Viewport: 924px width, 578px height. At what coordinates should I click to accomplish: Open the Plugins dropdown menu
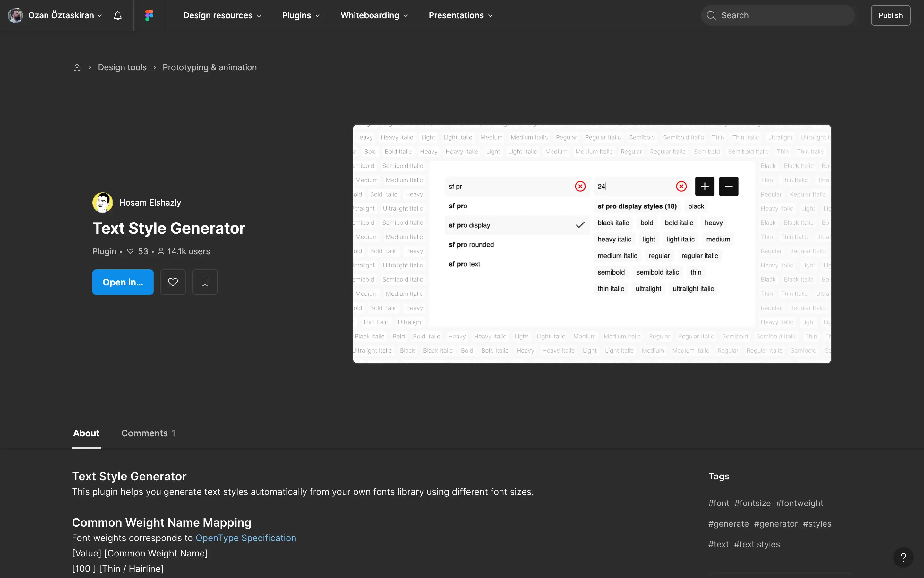pyautogui.click(x=301, y=15)
